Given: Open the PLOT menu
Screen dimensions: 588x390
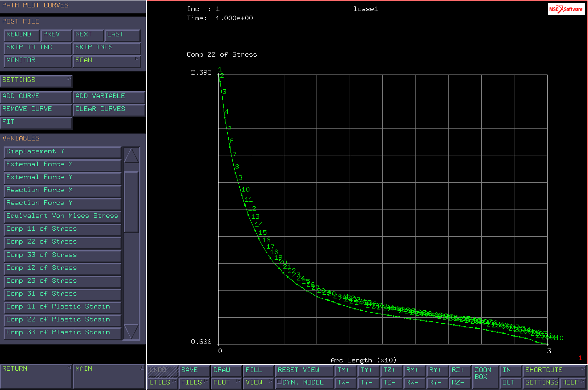Looking at the screenshot, I should pos(226,383).
